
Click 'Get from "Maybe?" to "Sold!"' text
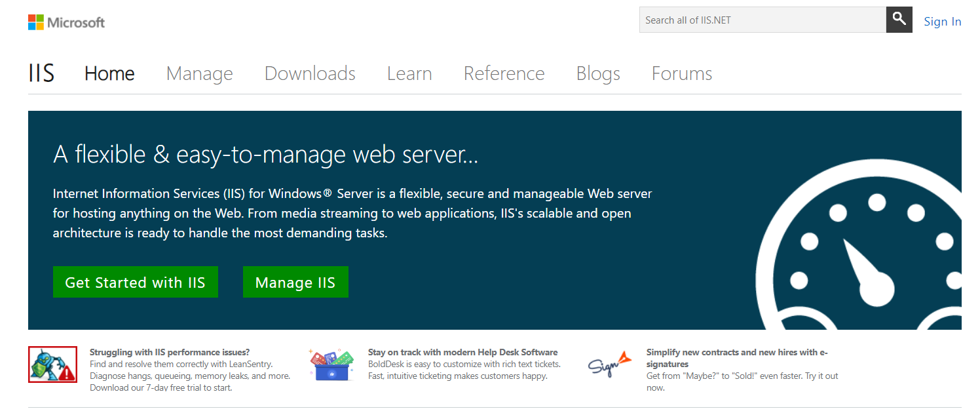(742, 382)
